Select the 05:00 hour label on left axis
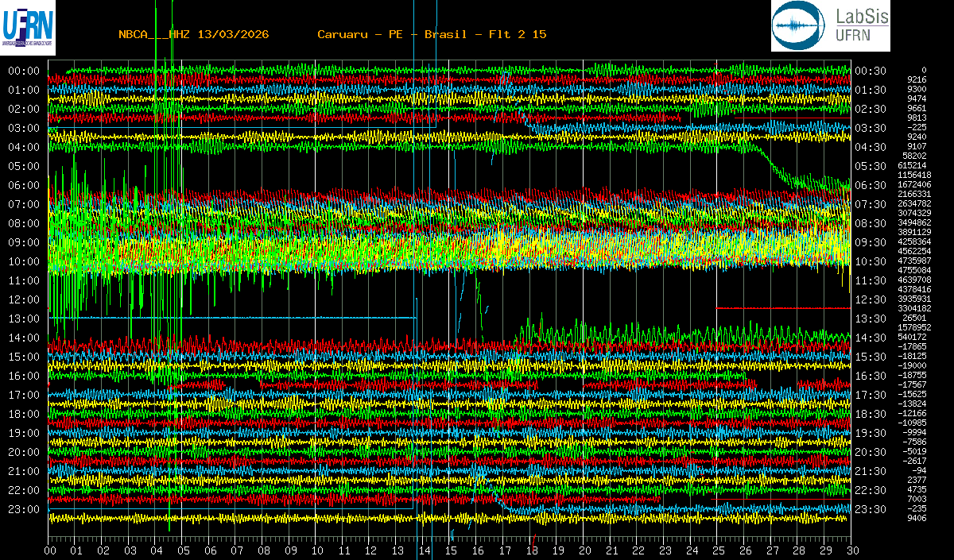 pyautogui.click(x=24, y=166)
